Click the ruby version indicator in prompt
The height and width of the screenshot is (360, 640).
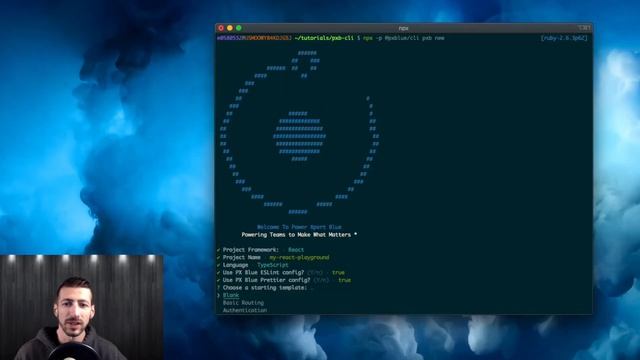pyautogui.click(x=564, y=38)
